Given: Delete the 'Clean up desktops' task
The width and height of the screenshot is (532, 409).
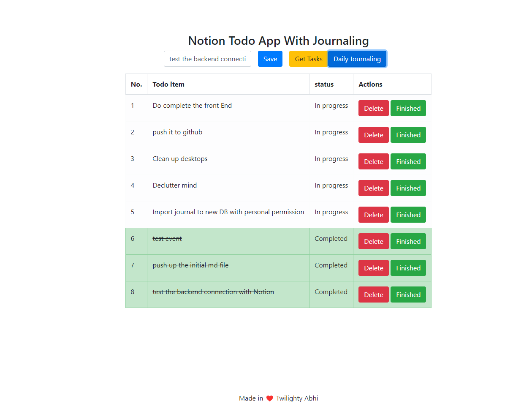Looking at the screenshot, I should click(373, 161).
